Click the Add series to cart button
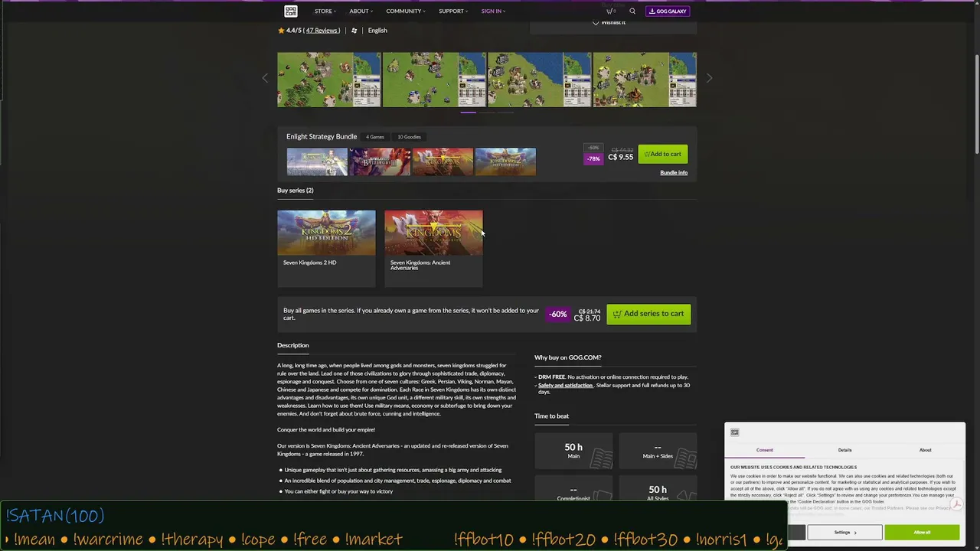 [x=648, y=314]
